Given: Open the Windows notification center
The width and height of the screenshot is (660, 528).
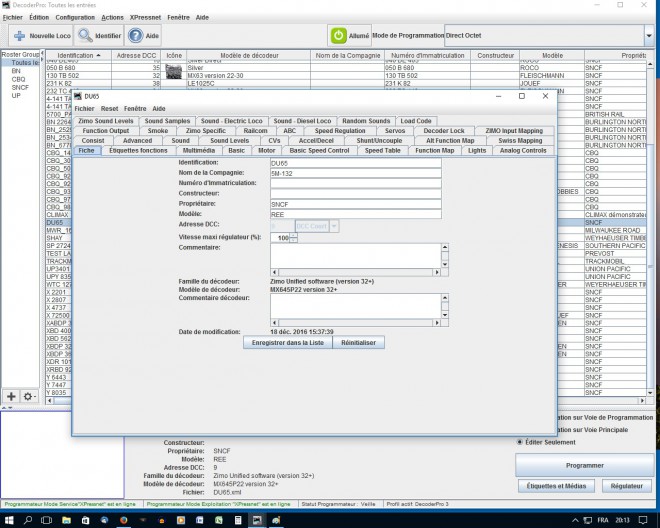Looking at the screenshot, I should point(643,520).
